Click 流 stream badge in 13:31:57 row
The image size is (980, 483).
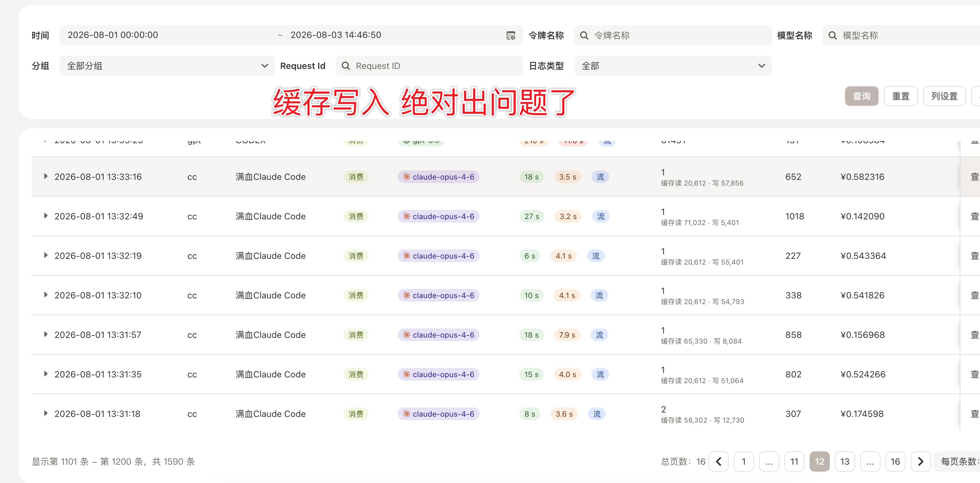(x=599, y=335)
